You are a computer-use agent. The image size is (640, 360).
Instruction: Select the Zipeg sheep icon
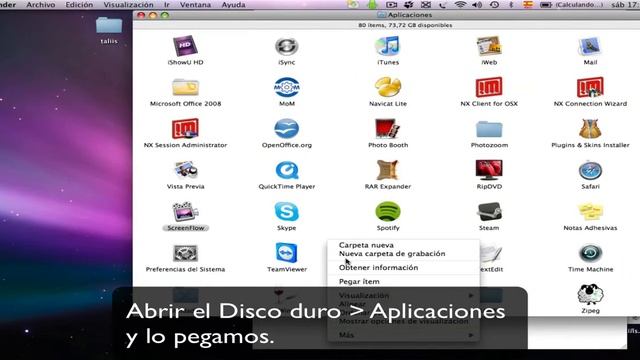590,294
